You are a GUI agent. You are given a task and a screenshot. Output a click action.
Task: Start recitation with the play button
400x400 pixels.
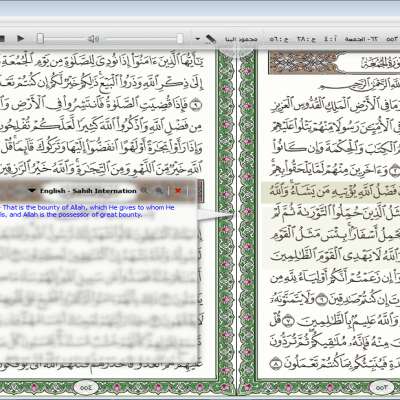(x=21, y=39)
